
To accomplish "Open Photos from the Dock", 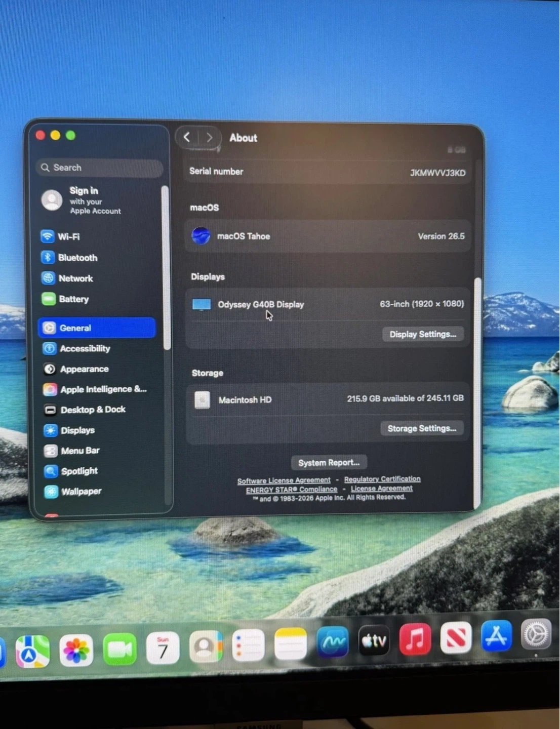I will click(76, 650).
